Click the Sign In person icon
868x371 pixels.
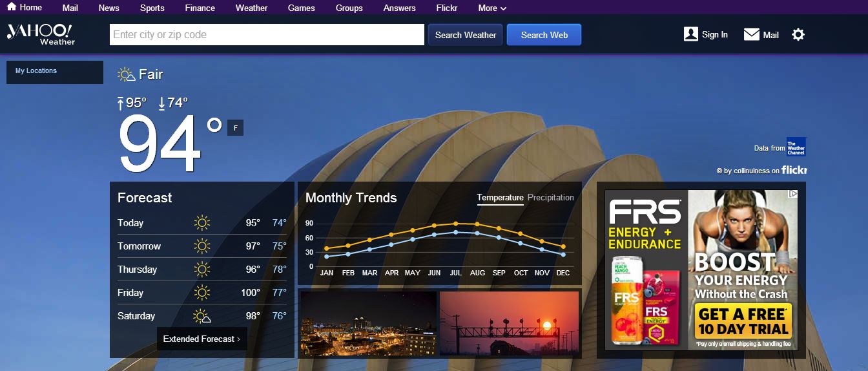[x=691, y=34]
